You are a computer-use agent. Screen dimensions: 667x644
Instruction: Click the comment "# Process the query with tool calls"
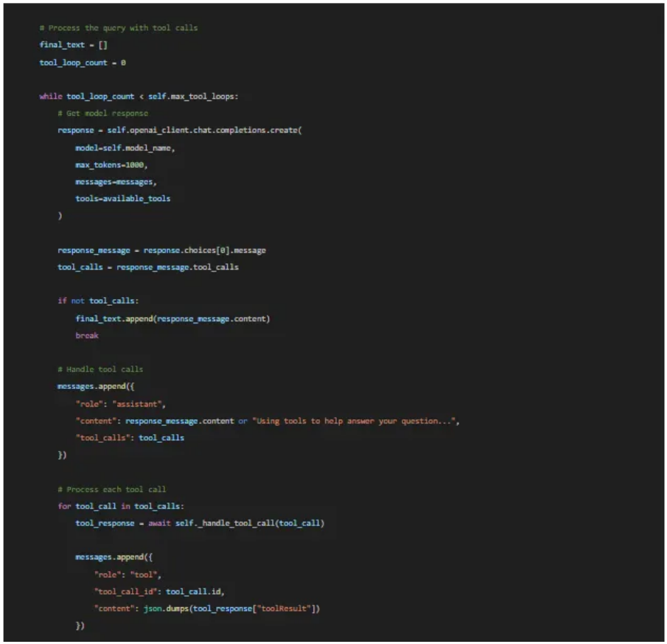click(x=118, y=28)
